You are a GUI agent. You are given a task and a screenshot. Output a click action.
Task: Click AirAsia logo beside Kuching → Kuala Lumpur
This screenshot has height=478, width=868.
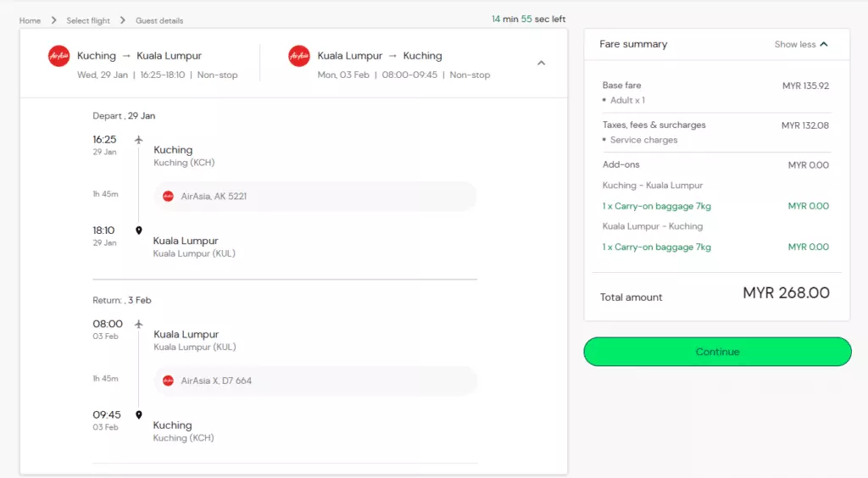coord(58,57)
